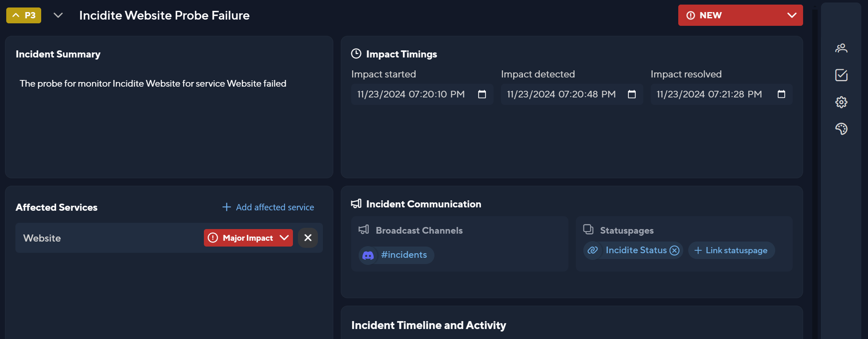This screenshot has height=339, width=868.
Task: Click Link statuspage button
Action: pos(731,250)
